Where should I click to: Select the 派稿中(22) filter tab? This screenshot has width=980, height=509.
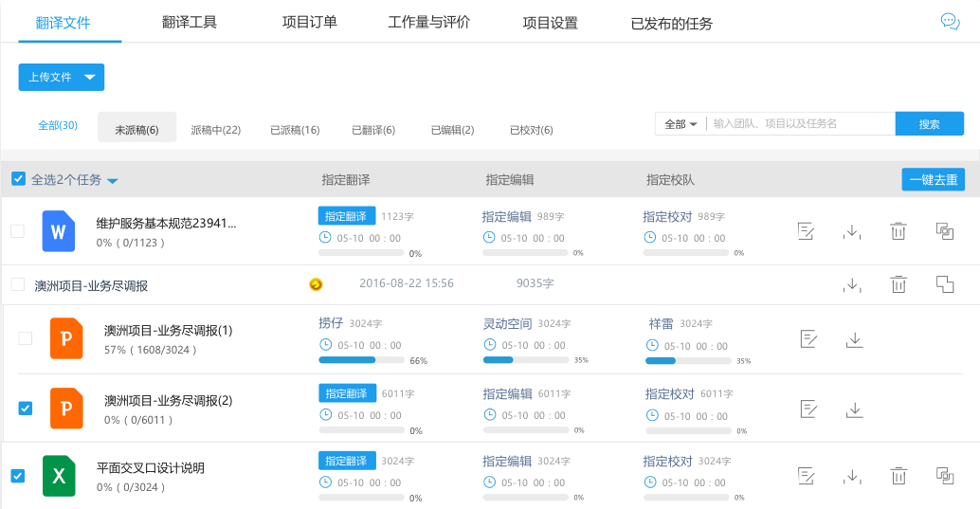click(215, 130)
